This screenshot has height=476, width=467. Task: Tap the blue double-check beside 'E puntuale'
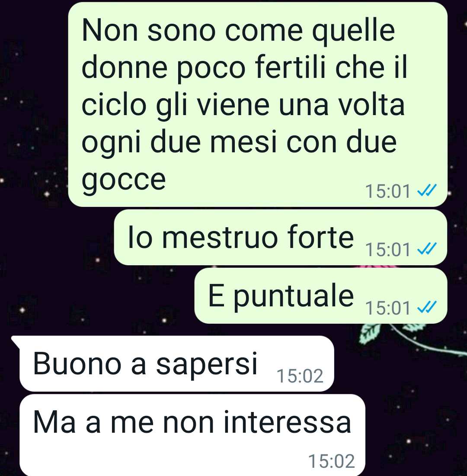pyautogui.click(x=427, y=307)
